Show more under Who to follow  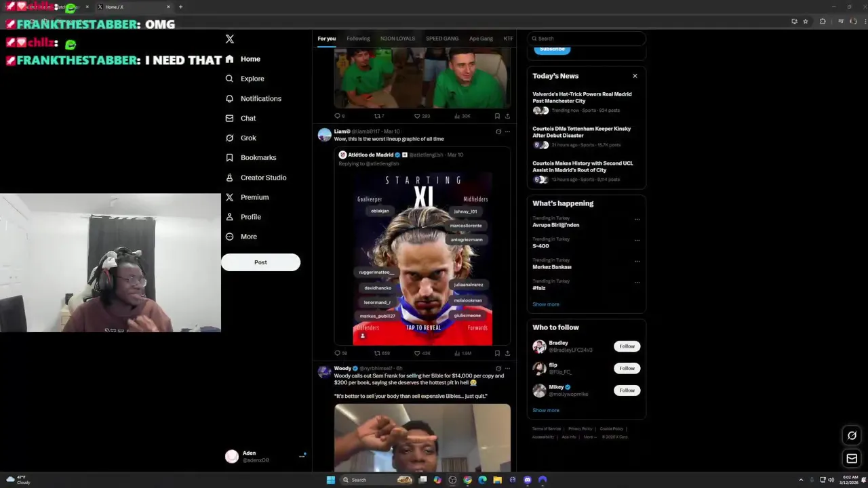(546, 410)
